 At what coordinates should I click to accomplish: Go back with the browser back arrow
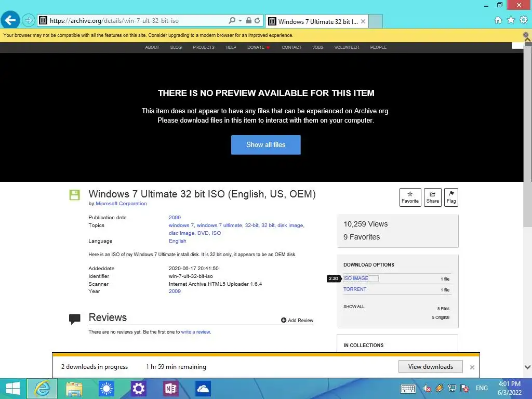(10, 20)
